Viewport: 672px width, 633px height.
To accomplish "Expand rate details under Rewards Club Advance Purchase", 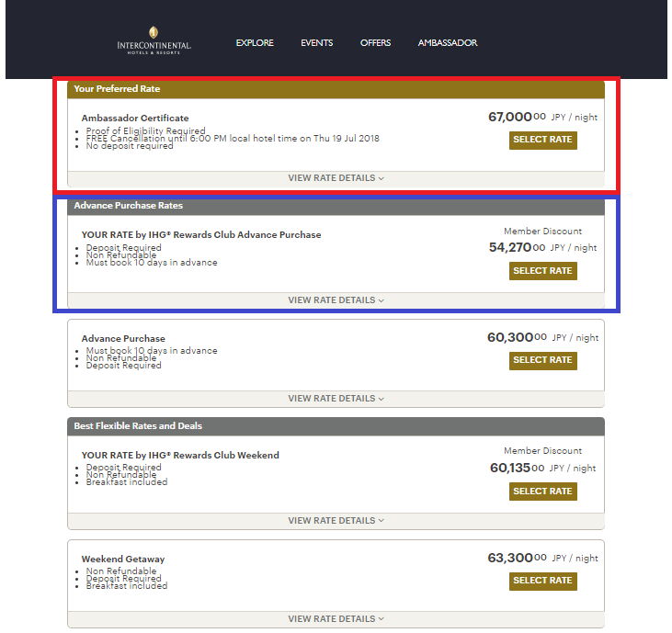I will coord(336,300).
